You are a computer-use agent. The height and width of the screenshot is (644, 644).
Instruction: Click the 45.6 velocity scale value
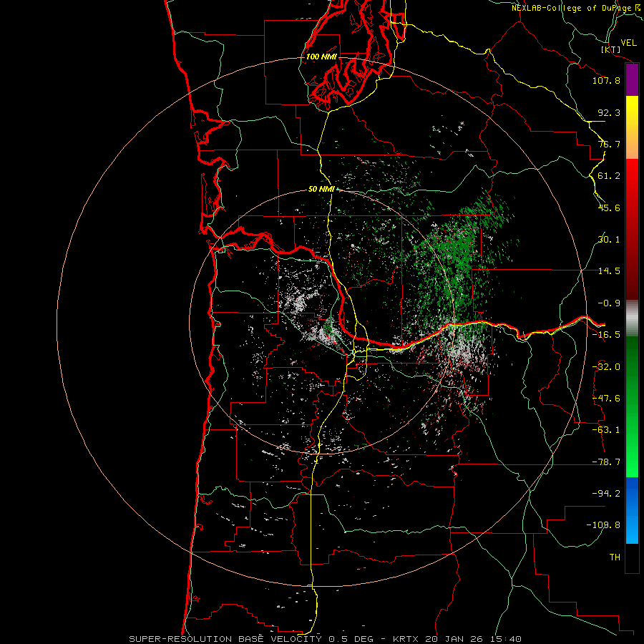pyautogui.click(x=609, y=208)
